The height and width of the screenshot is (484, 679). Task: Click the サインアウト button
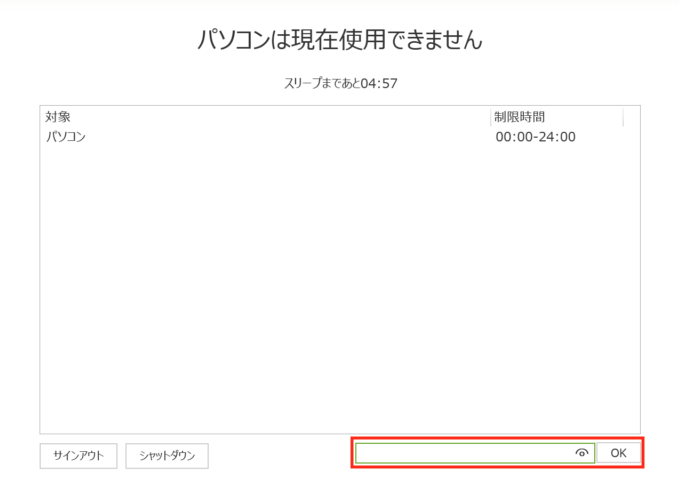tap(78, 455)
